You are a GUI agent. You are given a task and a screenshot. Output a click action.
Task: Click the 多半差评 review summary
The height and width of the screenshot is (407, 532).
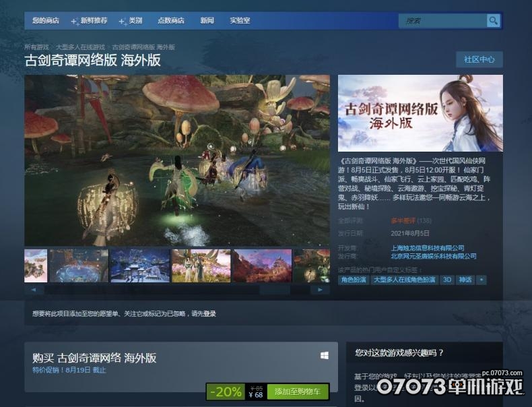pos(403,220)
